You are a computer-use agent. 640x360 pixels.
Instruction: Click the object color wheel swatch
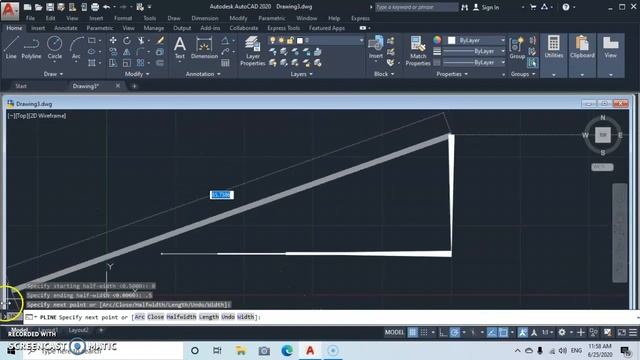437,40
